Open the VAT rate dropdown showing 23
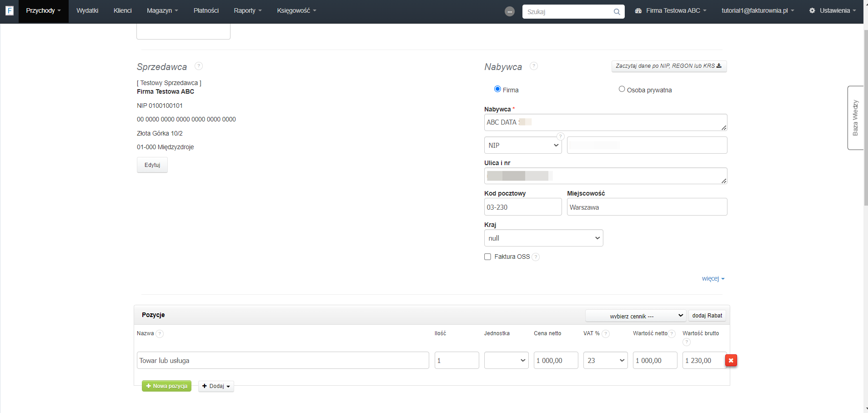The image size is (868, 413). tap(605, 360)
